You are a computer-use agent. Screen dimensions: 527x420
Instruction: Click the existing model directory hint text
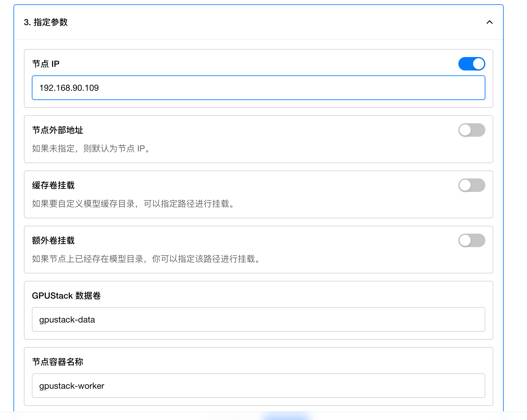pos(146,259)
